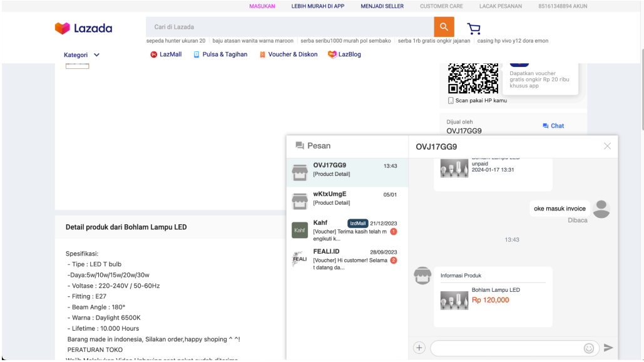Click the phone icon beside Scan pakai HP
This screenshot has width=644, height=362.
click(451, 101)
